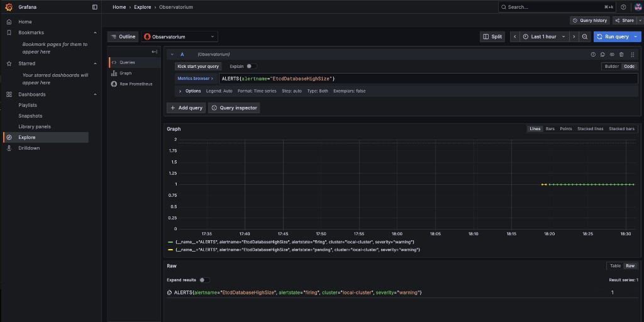Image resolution: width=644 pixels, height=322 pixels.
Task: Zoom out the time range
Action: (585, 36)
